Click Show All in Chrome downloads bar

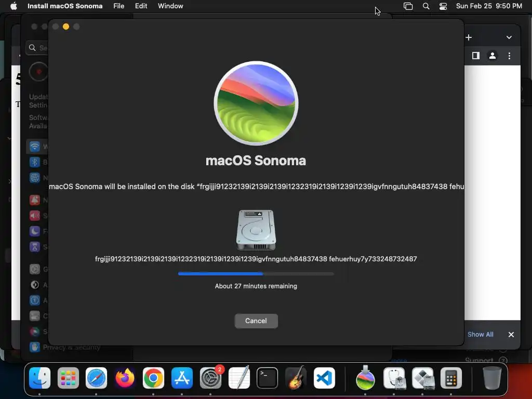(480, 334)
